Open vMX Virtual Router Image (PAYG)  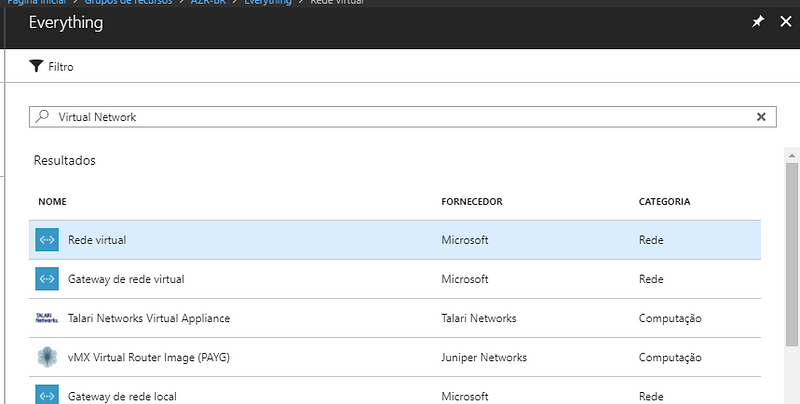(x=395, y=357)
